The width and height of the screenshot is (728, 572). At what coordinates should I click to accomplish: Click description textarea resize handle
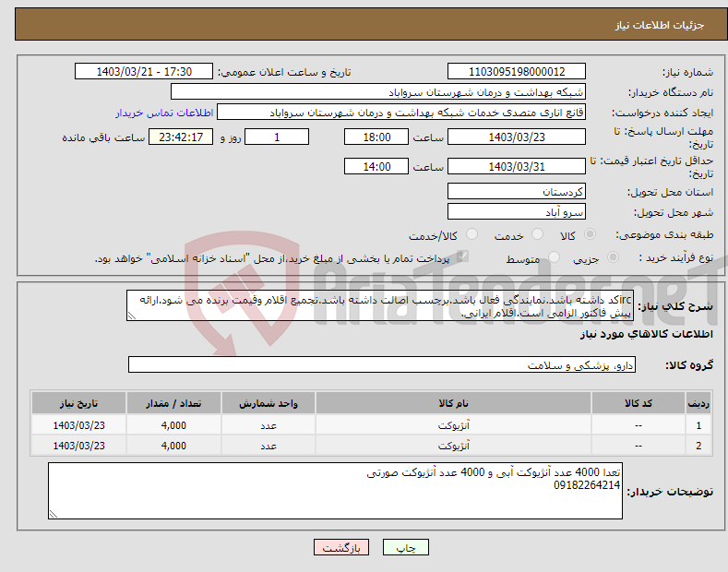131,316
